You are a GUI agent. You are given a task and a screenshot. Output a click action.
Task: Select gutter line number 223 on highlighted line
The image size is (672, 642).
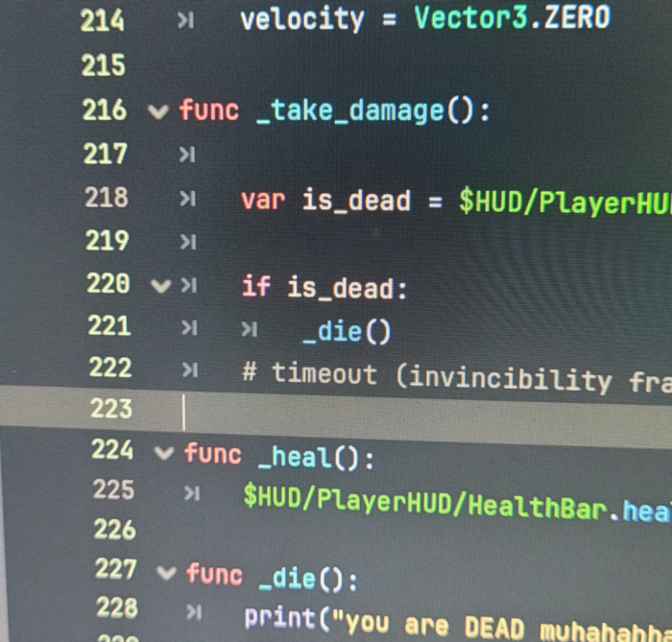[110, 410]
